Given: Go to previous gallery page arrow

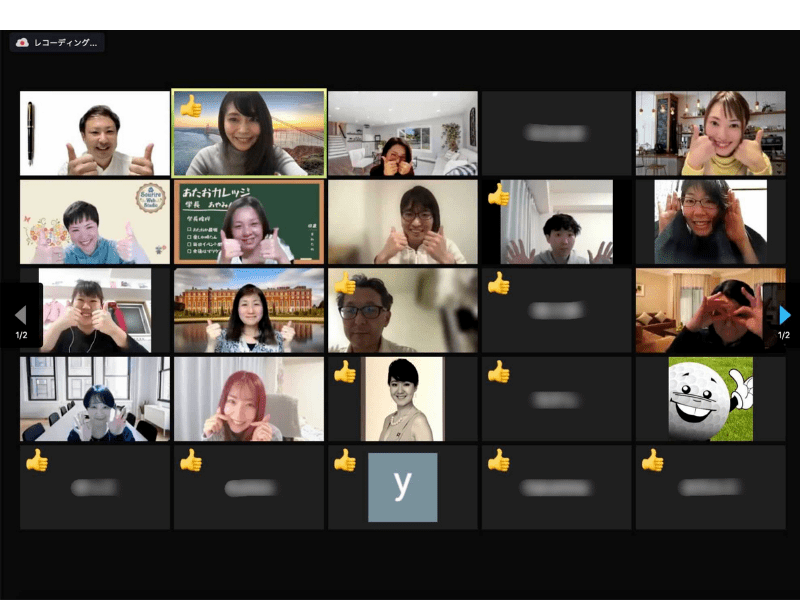Looking at the screenshot, I should [20, 315].
